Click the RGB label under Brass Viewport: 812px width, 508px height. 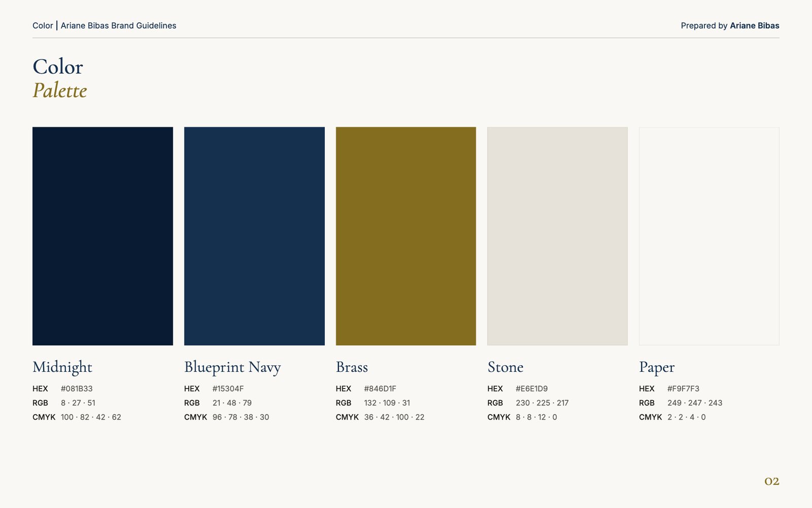click(x=344, y=403)
